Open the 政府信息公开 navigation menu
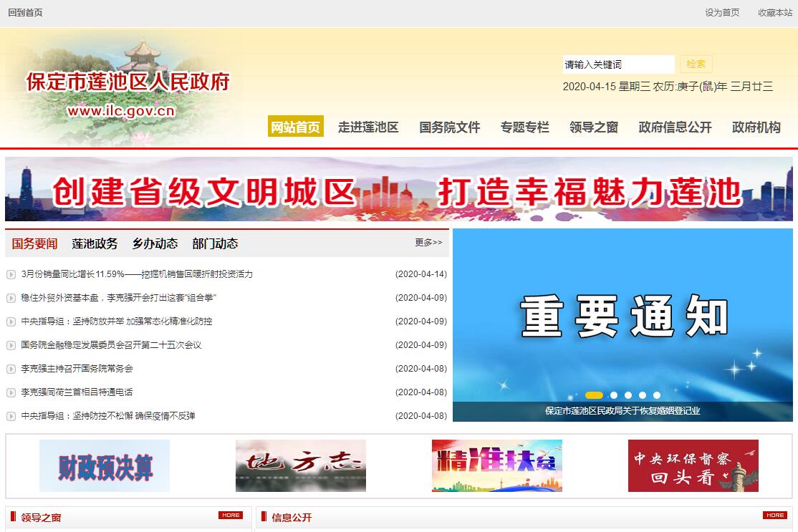This screenshot has width=798, height=532. click(675, 127)
